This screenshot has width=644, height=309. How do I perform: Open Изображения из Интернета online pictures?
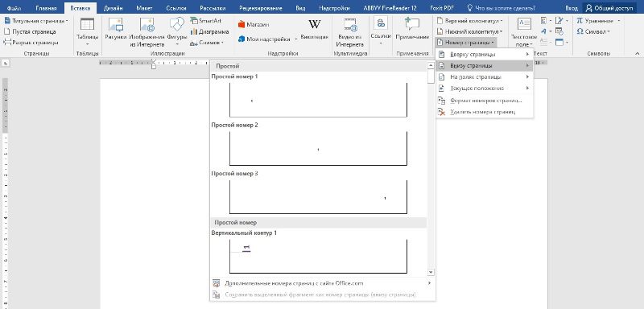click(147, 32)
